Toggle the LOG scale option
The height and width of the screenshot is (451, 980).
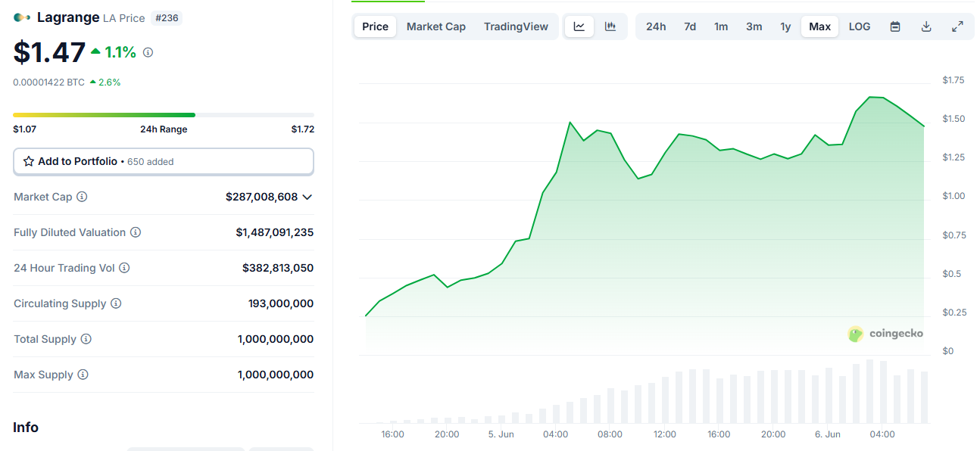pyautogui.click(x=860, y=26)
